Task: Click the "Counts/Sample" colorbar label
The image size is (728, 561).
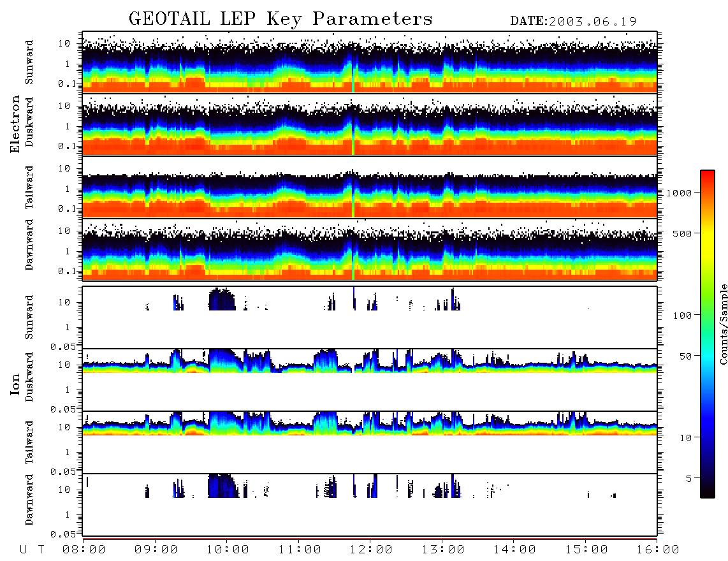Action: click(723, 324)
